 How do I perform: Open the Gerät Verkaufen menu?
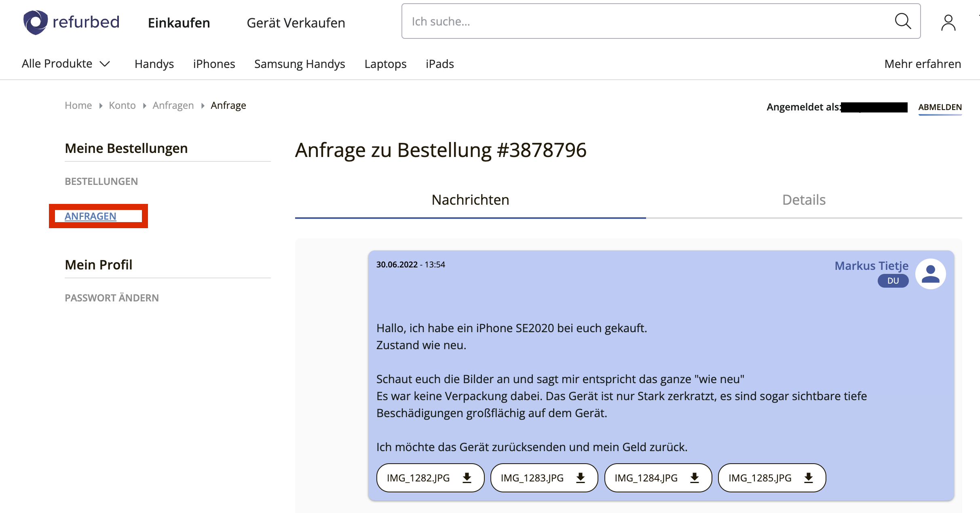[x=296, y=23]
